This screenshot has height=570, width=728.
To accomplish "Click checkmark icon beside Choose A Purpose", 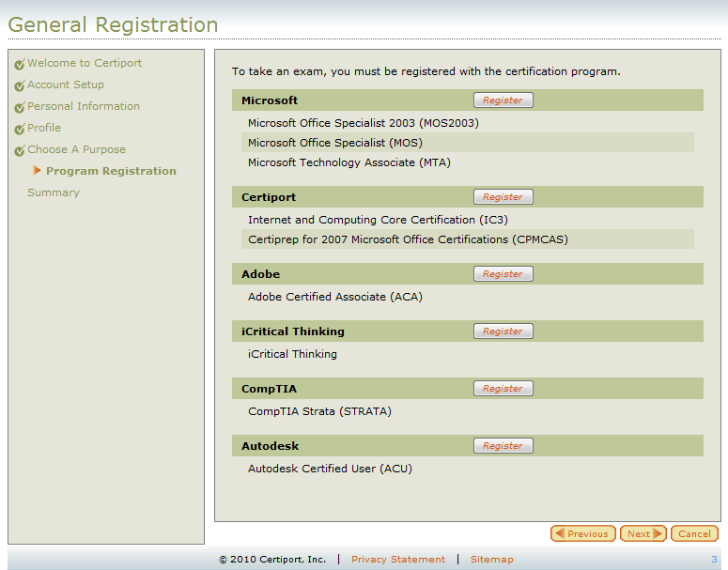I will (20, 150).
